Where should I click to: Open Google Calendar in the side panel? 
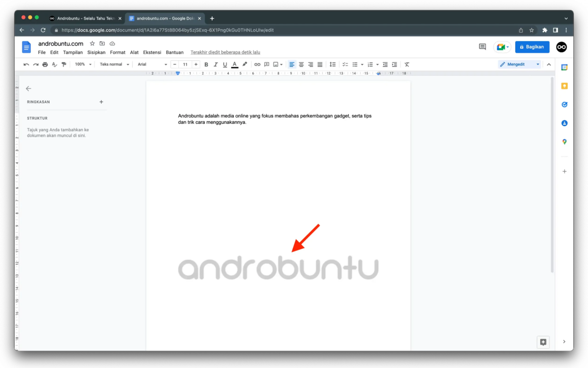coord(565,67)
